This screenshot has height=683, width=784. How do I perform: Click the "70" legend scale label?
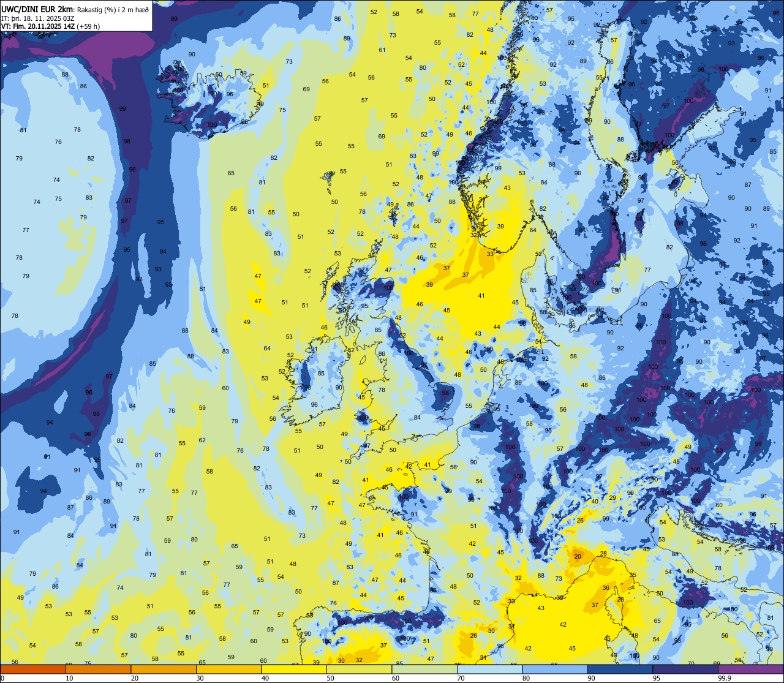click(461, 677)
